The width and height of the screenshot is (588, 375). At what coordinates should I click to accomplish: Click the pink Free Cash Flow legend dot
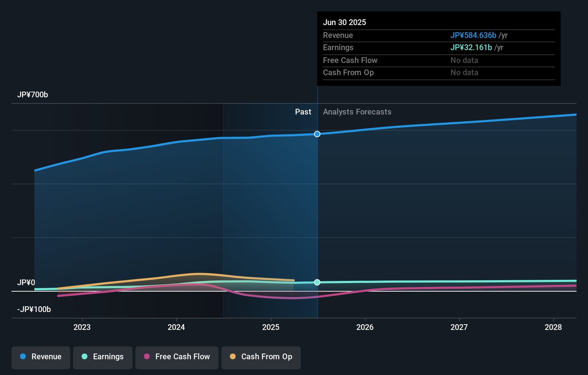tap(147, 357)
